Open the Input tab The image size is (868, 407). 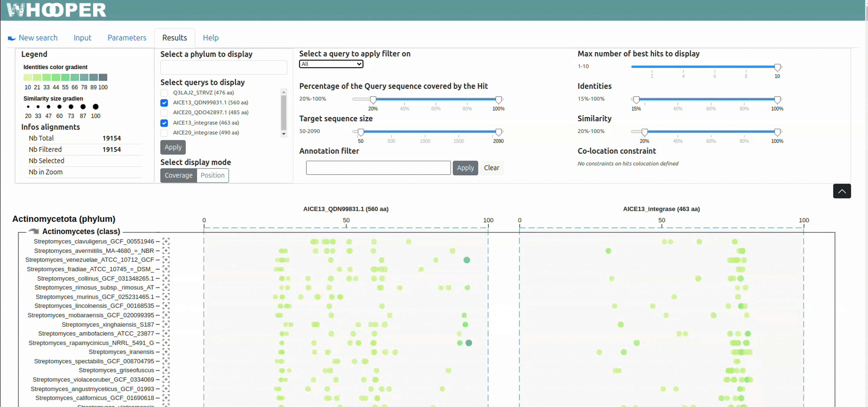(83, 38)
